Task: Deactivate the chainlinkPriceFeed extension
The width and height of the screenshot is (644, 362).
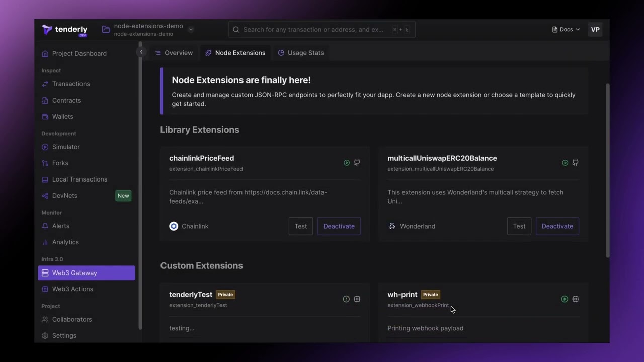Action: click(339, 226)
